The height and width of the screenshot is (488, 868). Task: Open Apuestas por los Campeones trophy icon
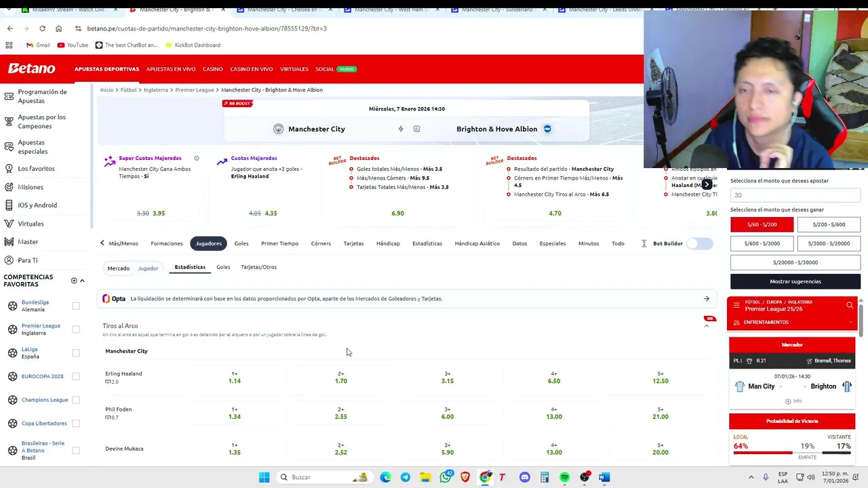pyautogui.click(x=9, y=121)
